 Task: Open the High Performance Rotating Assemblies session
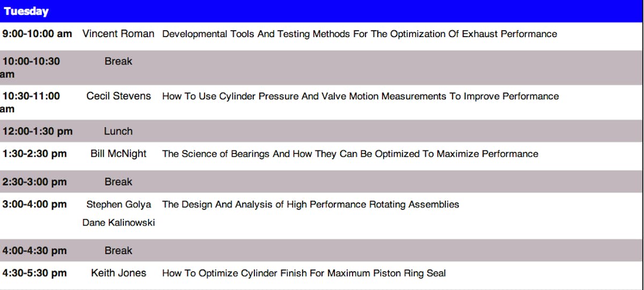pos(311,204)
